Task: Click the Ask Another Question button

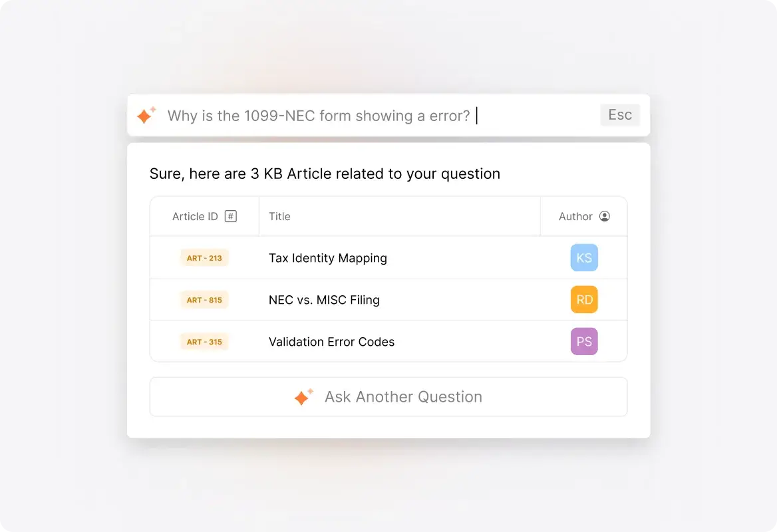Action: (x=388, y=397)
